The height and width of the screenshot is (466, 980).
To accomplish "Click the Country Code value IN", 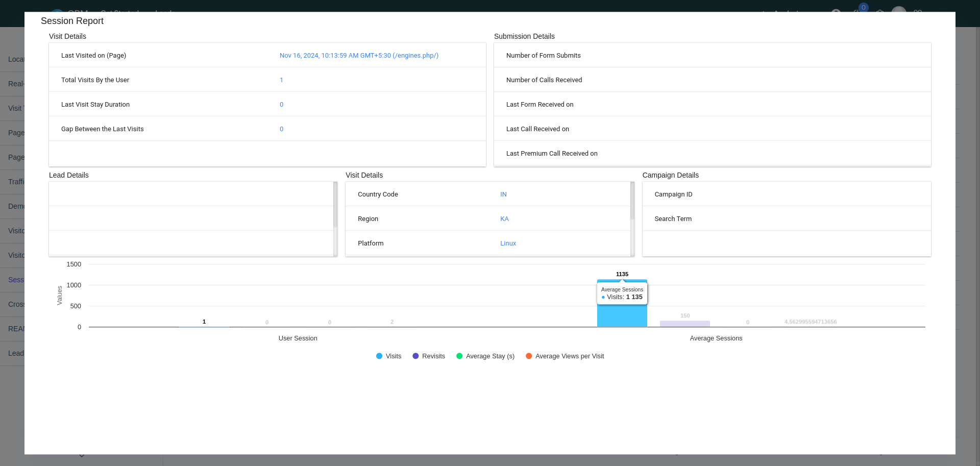I will (503, 194).
